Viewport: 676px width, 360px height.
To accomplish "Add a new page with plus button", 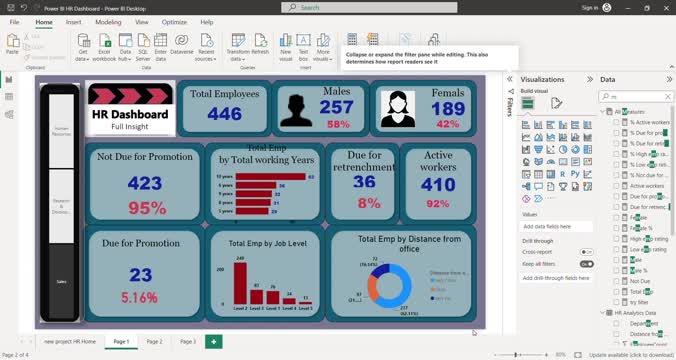I will point(213,341).
